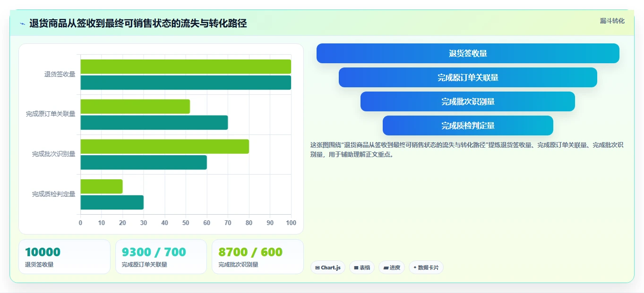
Task: Open the 10000 退货签收量 data card
Action: coord(64,257)
